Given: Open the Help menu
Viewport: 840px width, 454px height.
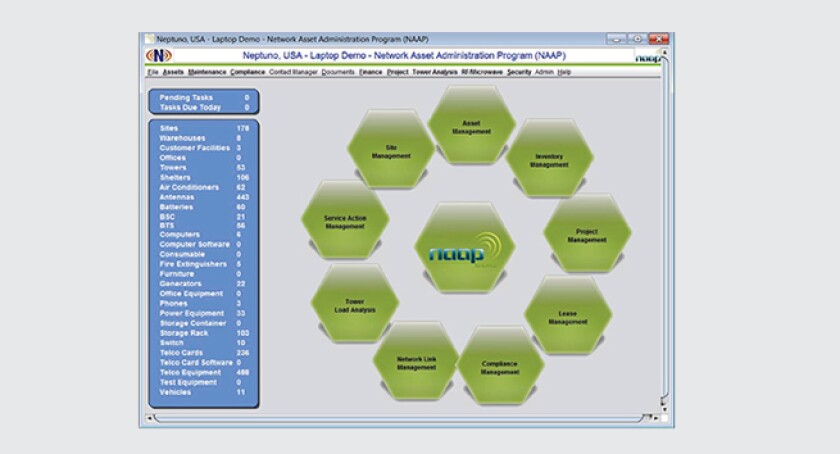Looking at the screenshot, I should (564, 72).
